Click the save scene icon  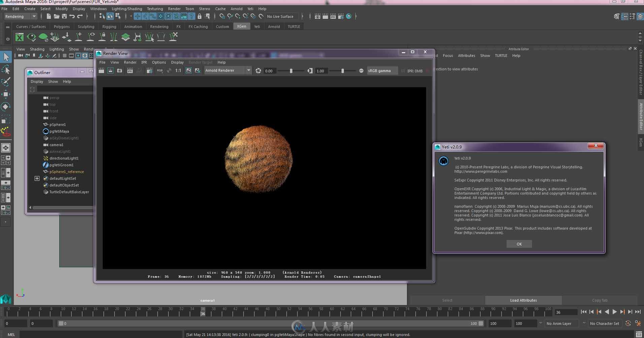[x=64, y=16]
